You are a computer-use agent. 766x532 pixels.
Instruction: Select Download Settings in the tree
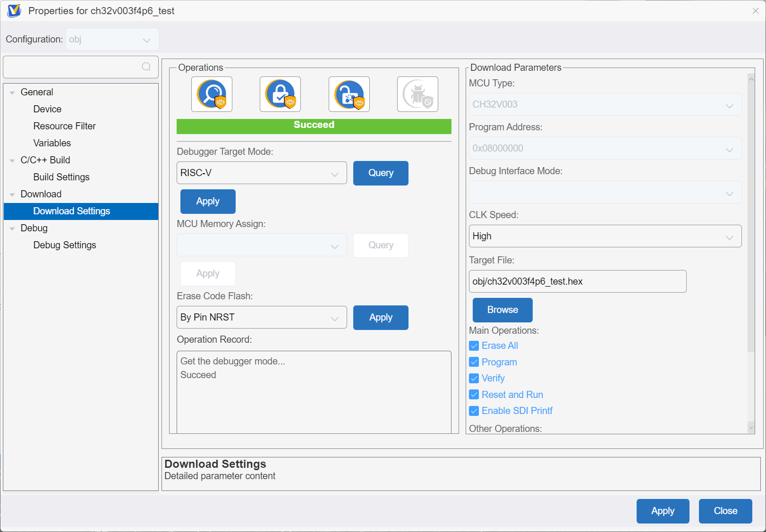(81, 211)
